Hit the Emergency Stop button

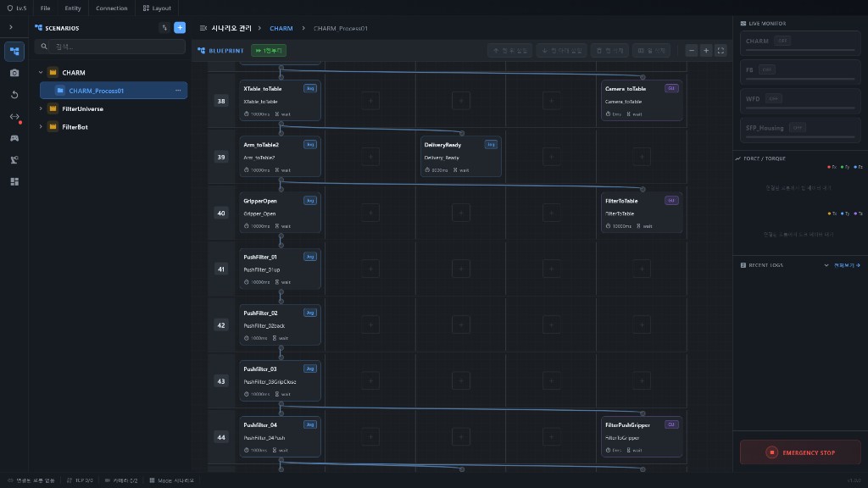click(800, 452)
